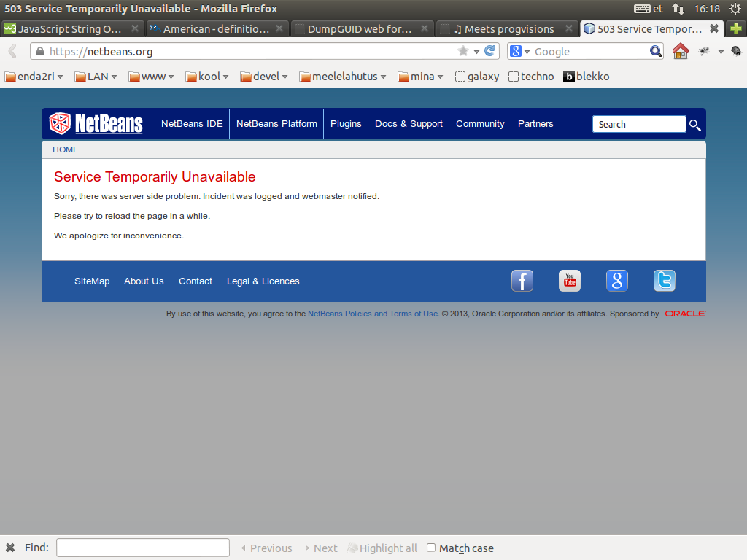Enable Match case checkbox
The height and width of the screenshot is (560, 747).
[x=431, y=548]
